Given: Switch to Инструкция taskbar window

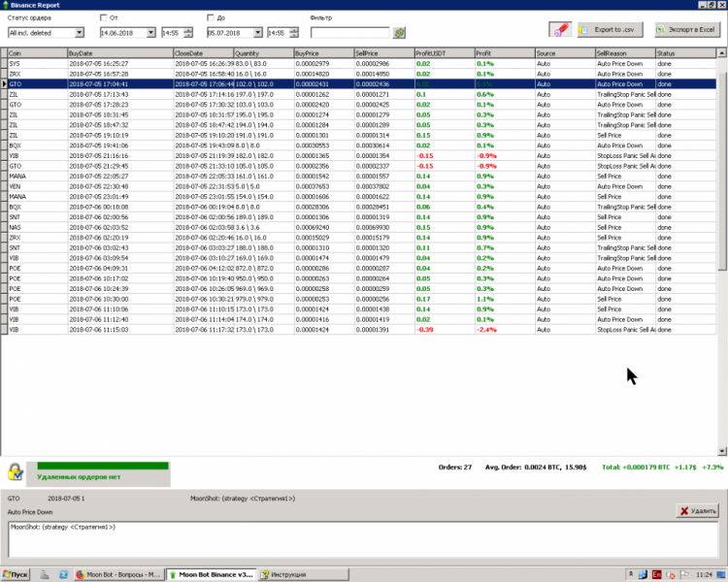Looking at the screenshot, I should (304, 574).
